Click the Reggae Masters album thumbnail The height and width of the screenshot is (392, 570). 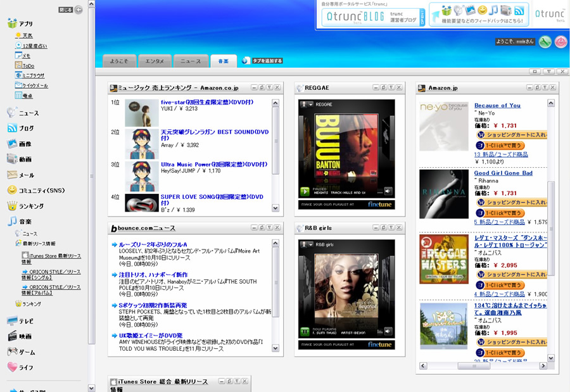[x=444, y=259]
